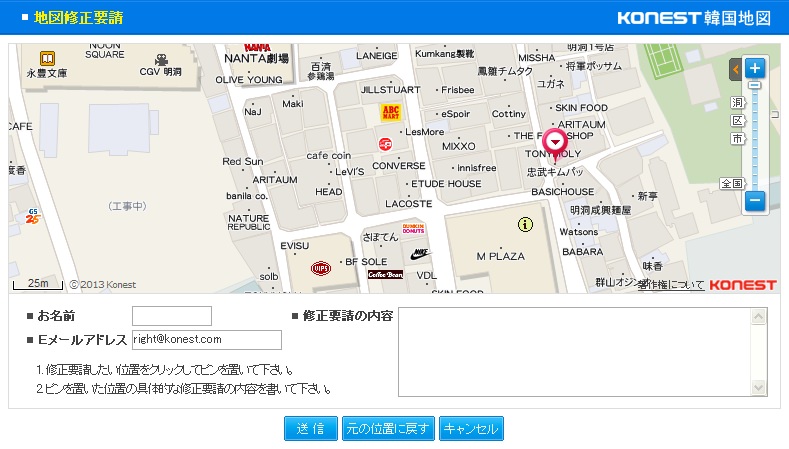The width and height of the screenshot is (789, 449).
Task: Click the yellow information icon on M Plaza
Action: [525, 224]
